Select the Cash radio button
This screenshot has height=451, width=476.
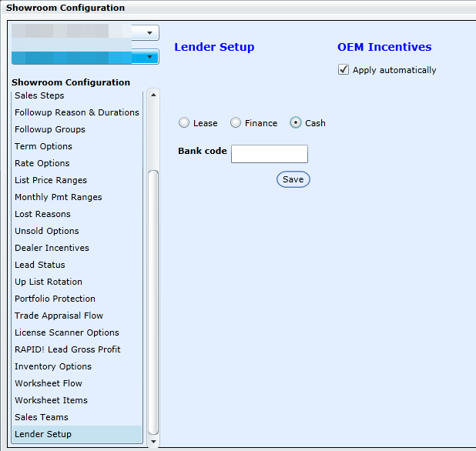296,123
